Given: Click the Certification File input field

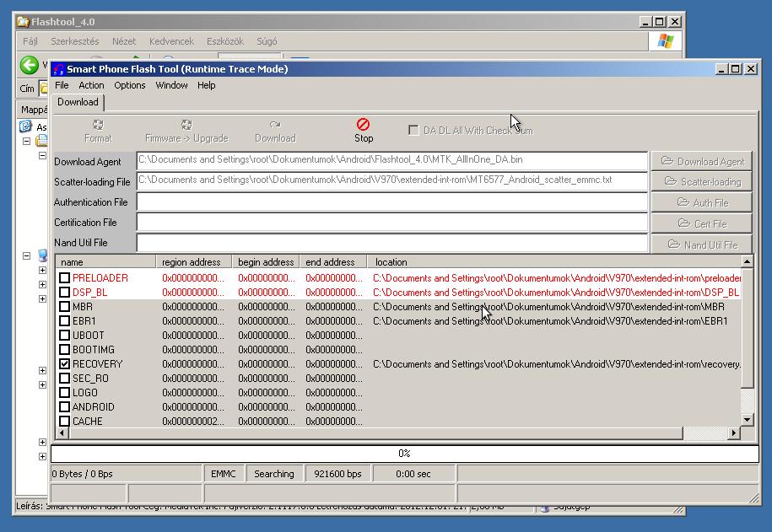Looking at the screenshot, I should point(392,222).
